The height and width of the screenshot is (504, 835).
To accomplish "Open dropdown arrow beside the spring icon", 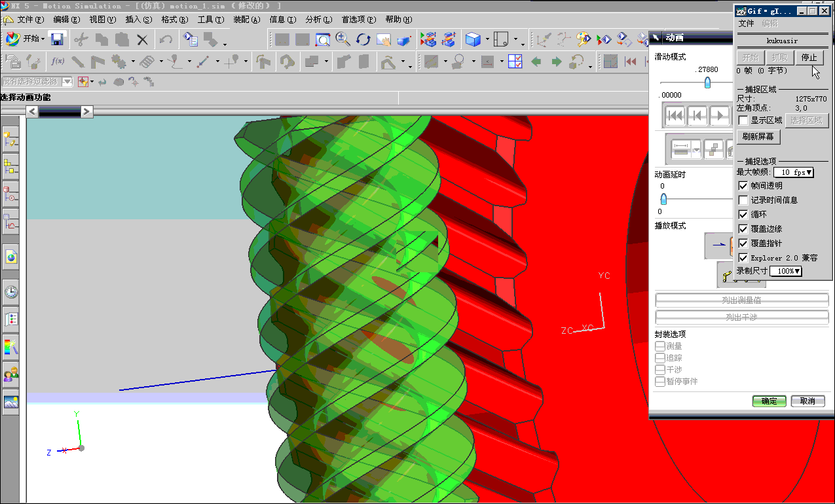I will (x=162, y=62).
